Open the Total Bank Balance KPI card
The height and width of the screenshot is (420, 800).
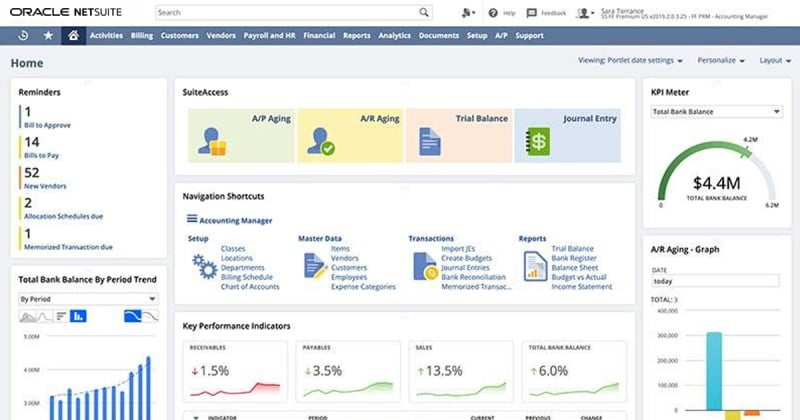tap(574, 372)
